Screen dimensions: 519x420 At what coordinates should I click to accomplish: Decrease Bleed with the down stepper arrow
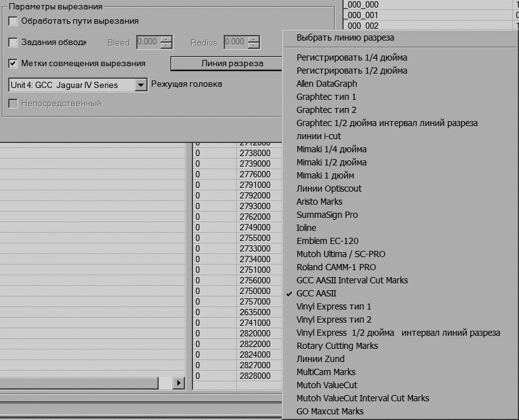166,46
